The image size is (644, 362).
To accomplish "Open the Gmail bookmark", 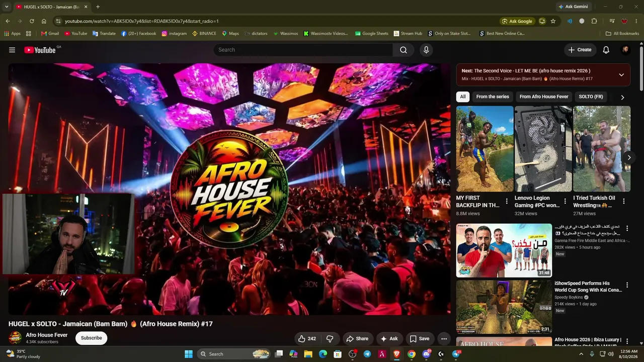I will (50, 34).
